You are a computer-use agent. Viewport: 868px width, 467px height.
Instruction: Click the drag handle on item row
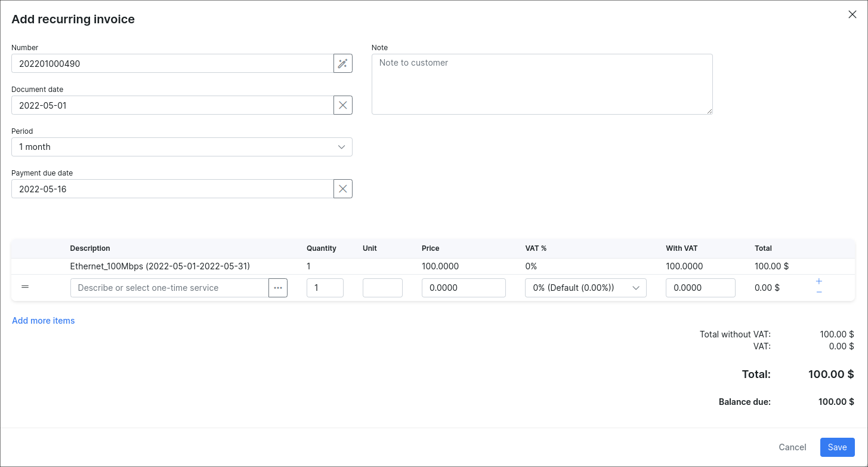(25, 287)
